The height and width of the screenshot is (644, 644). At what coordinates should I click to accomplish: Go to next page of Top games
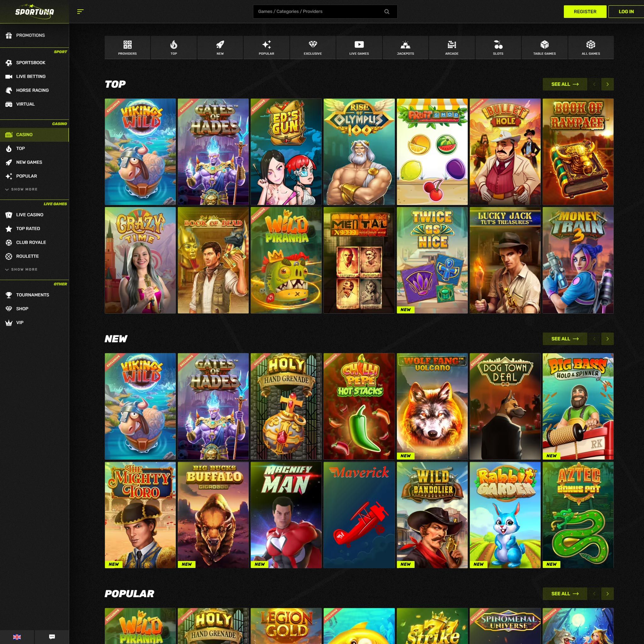607,84
